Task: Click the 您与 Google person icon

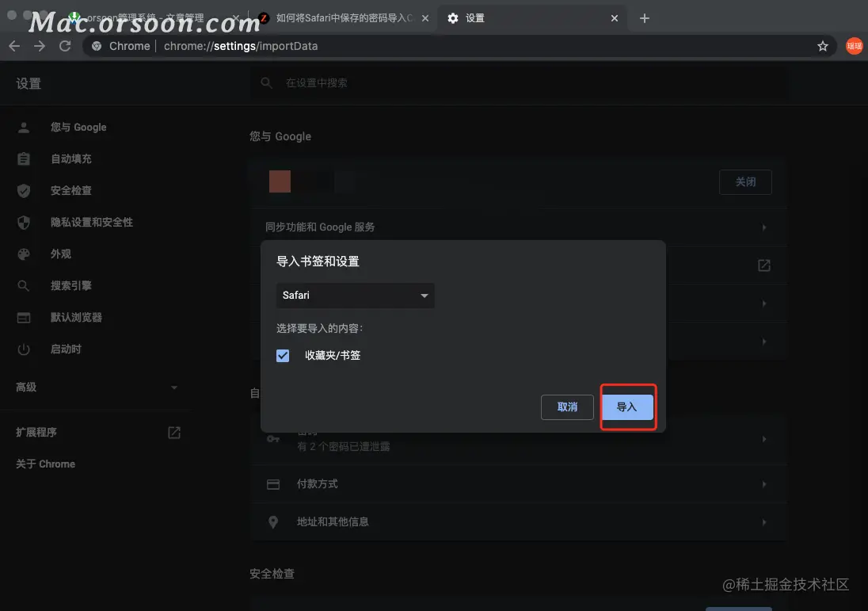Action: tap(24, 128)
